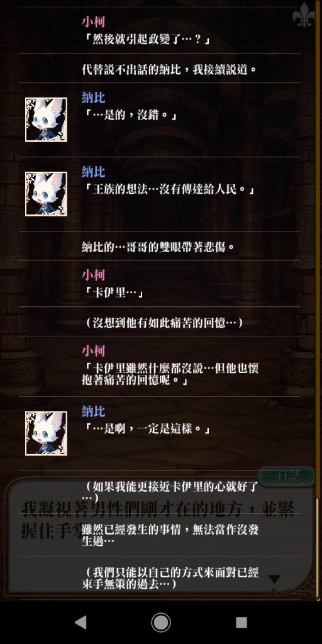Click the thought line 如果我能更接近卡伊里的心
This screenshot has width=322, height=644.
click(170, 492)
